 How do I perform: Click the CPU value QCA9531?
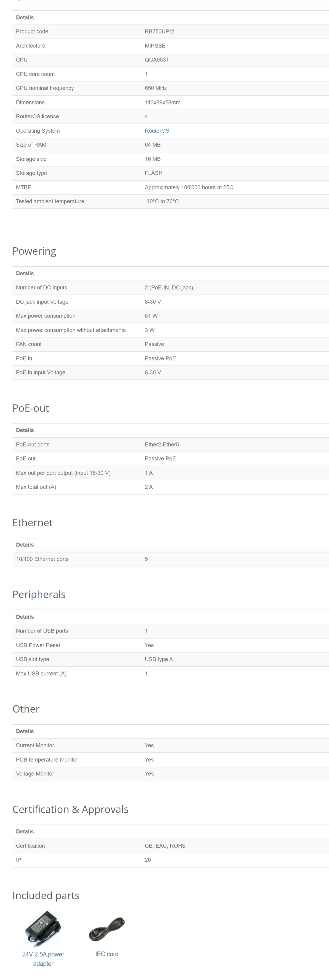pos(157,60)
